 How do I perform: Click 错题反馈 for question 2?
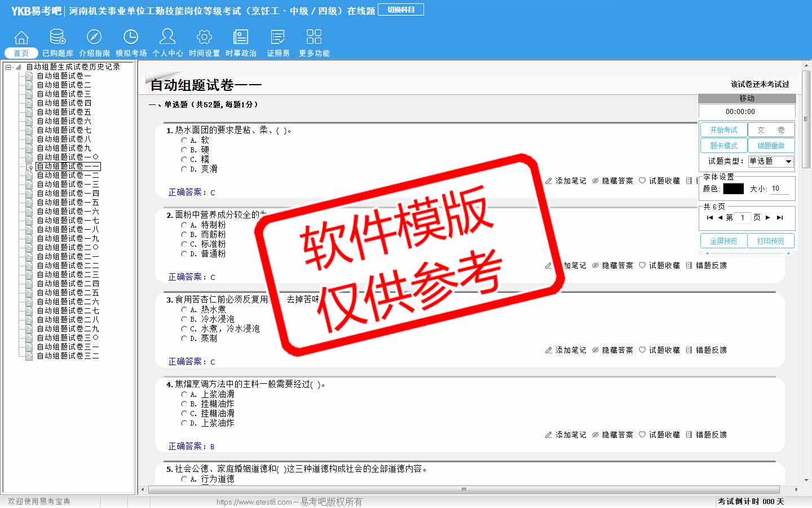pyautogui.click(x=706, y=265)
